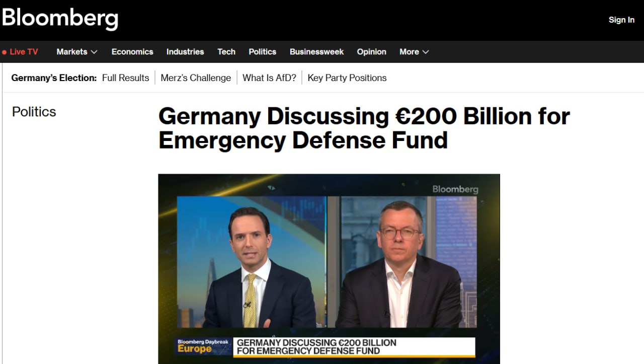Click the Politics category label
Image resolution: width=644 pixels, height=364 pixels.
tap(34, 112)
